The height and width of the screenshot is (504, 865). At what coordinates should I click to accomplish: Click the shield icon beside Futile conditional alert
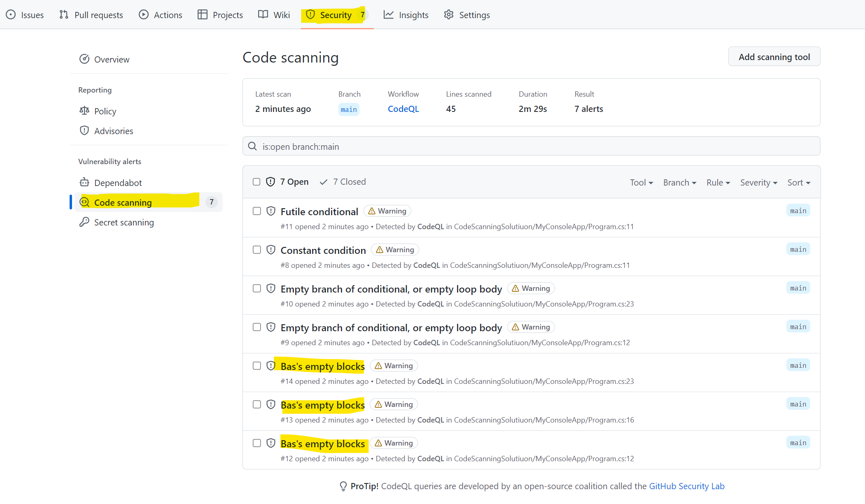coord(270,211)
